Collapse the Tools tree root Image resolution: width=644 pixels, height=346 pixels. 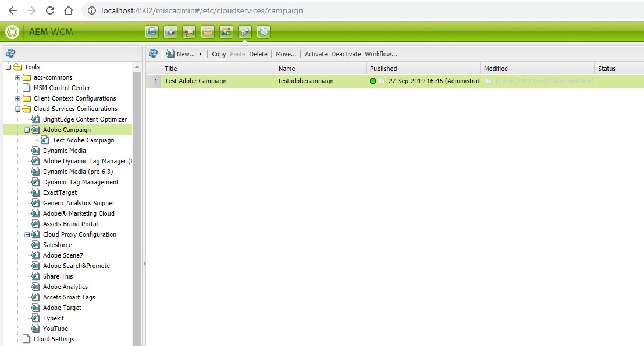tap(8, 67)
